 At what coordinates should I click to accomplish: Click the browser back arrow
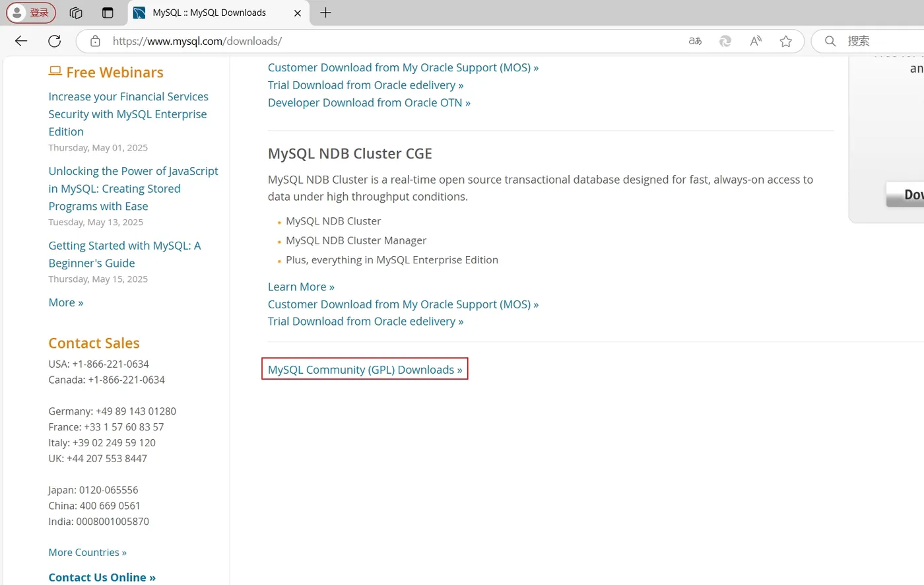click(x=21, y=41)
